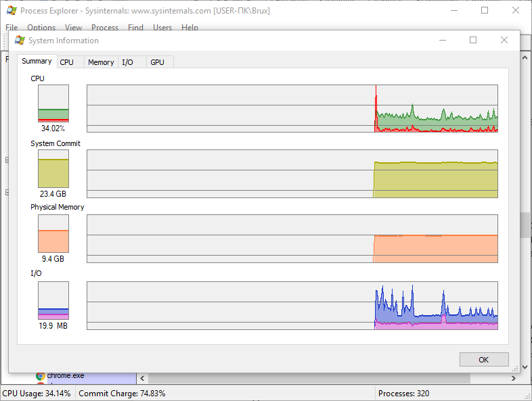Screen dimensions: 532x401
Task: Click the I/O mini gauge
Action: pyautogui.click(x=53, y=300)
